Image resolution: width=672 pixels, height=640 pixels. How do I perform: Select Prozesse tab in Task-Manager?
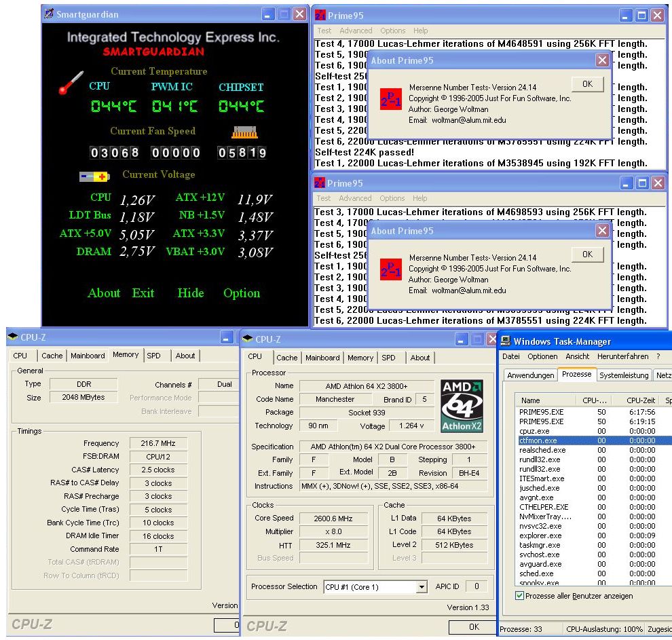pyautogui.click(x=577, y=374)
